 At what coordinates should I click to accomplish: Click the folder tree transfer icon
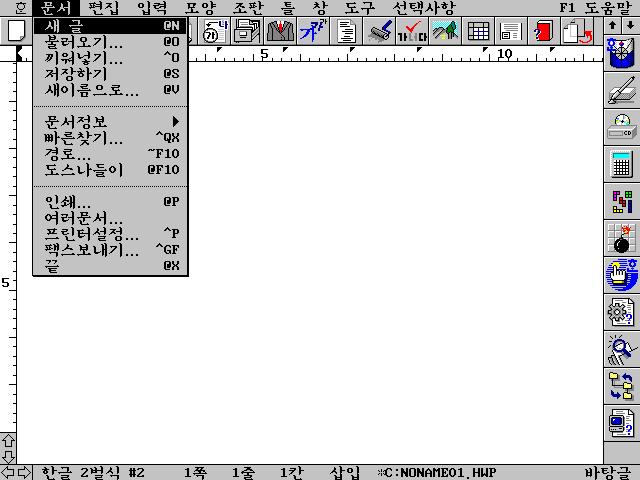click(x=622, y=387)
